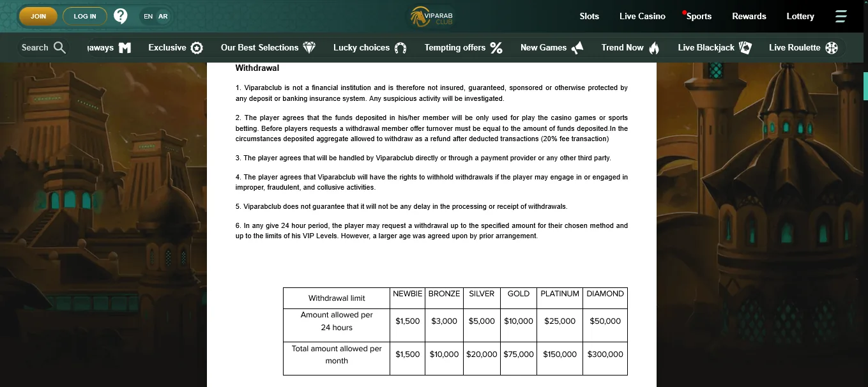Open the Sports menu
The image size is (868, 387).
click(698, 16)
